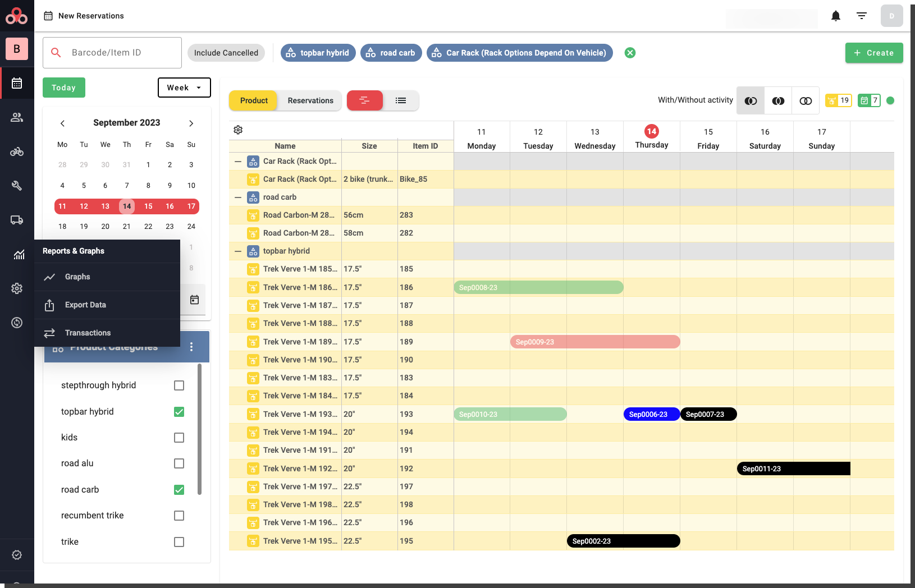Jump to Today in the calendar
This screenshot has width=915, height=588.
[63, 88]
